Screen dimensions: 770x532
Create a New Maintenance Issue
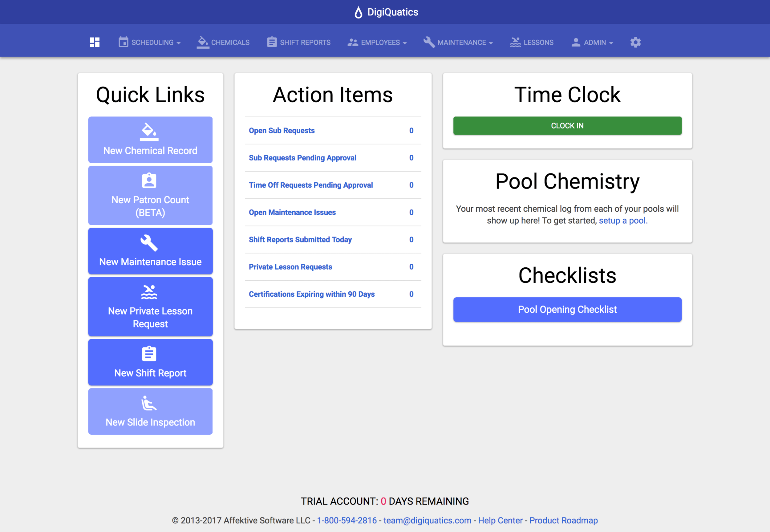pyautogui.click(x=150, y=251)
